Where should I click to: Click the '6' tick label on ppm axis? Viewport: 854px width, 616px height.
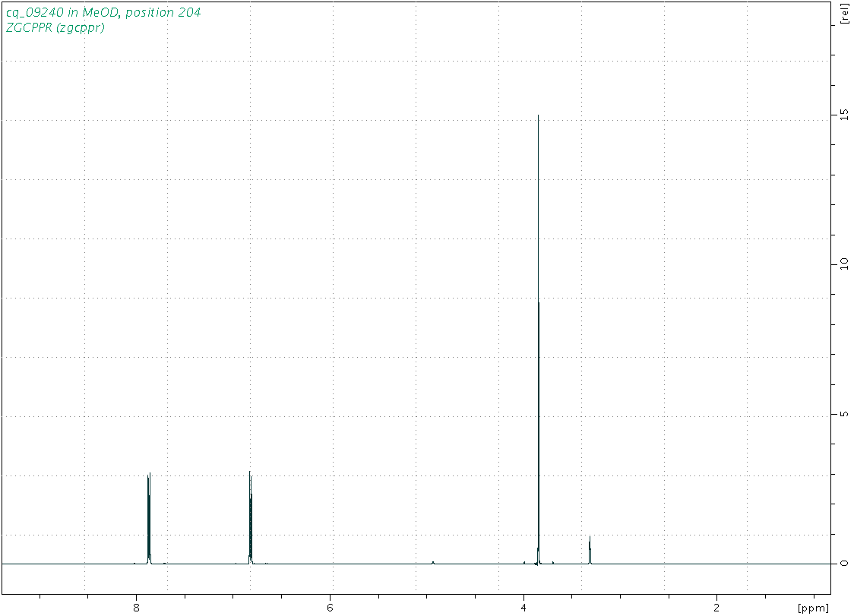point(330,608)
